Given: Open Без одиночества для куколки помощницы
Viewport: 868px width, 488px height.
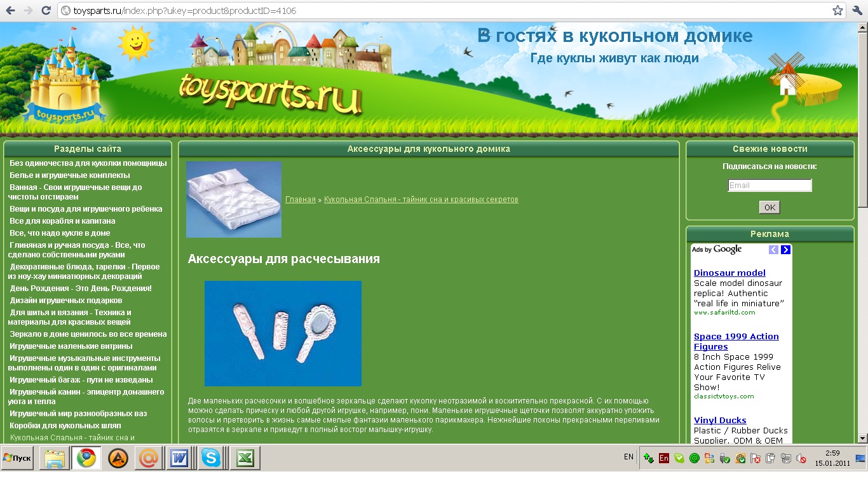Looking at the screenshot, I should tap(88, 163).
